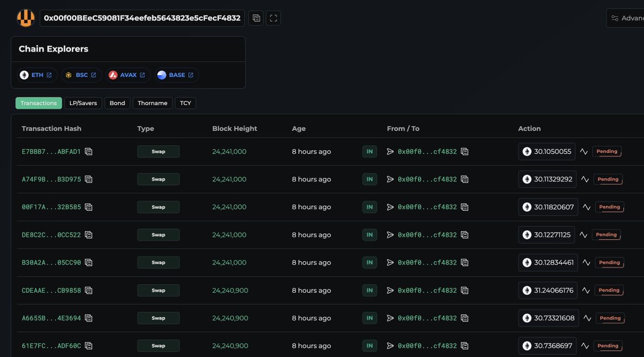The width and height of the screenshot is (644, 357).
Task: Click the QR code scan icon
Action: click(273, 18)
